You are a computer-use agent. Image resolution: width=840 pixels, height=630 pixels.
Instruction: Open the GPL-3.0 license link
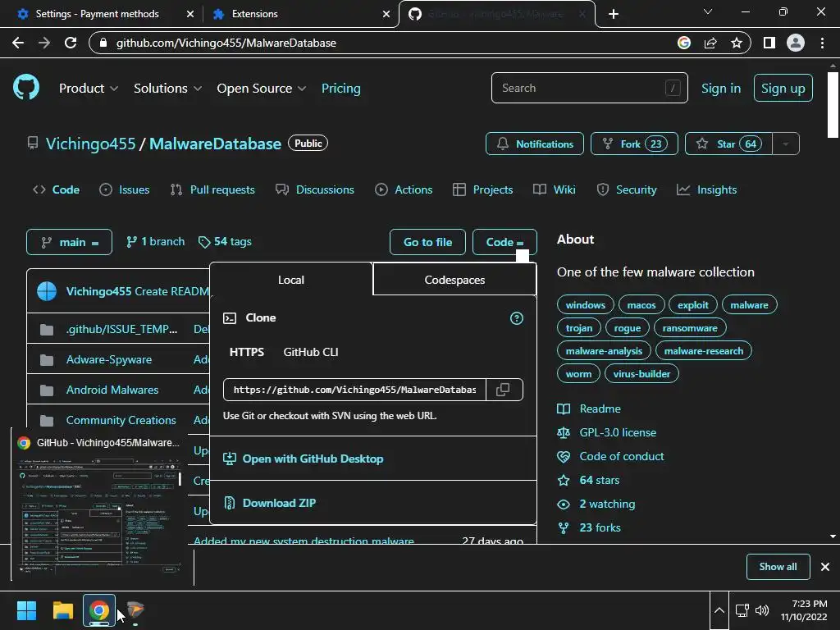tap(618, 432)
